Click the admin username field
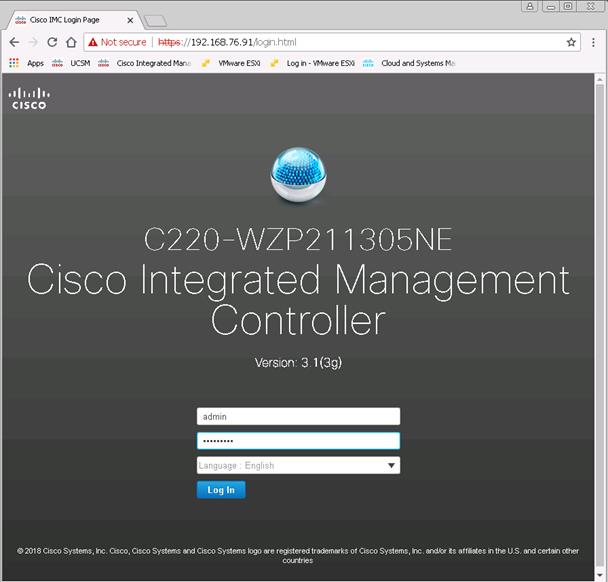Image resolution: width=608 pixels, height=582 pixels. pyautogui.click(x=298, y=416)
